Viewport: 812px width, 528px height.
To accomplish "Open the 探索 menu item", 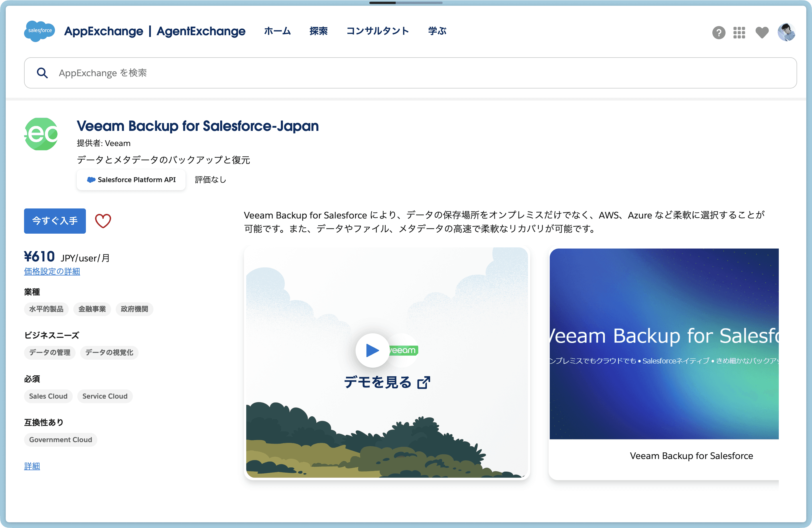I will 318,31.
